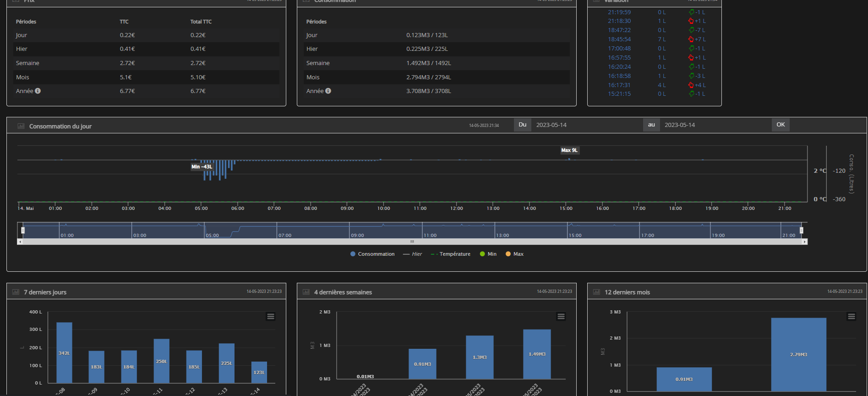Image resolution: width=868 pixels, height=396 pixels.
Task: Click variation time 21:19:59
Action: (619, 12)
